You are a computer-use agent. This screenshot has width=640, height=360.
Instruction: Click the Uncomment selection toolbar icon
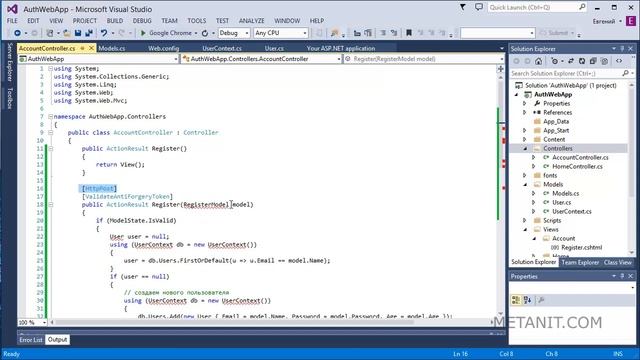click(393, 33)
